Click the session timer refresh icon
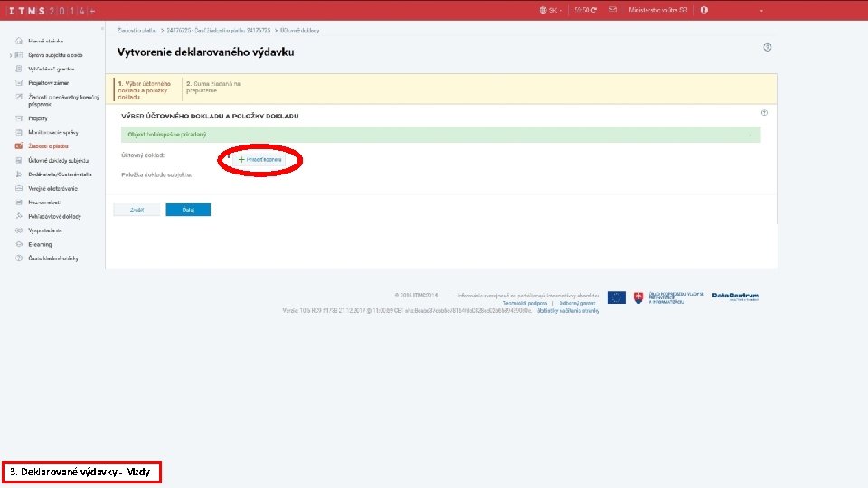This screenshot has height=488, width=868. tap(594, 10)
